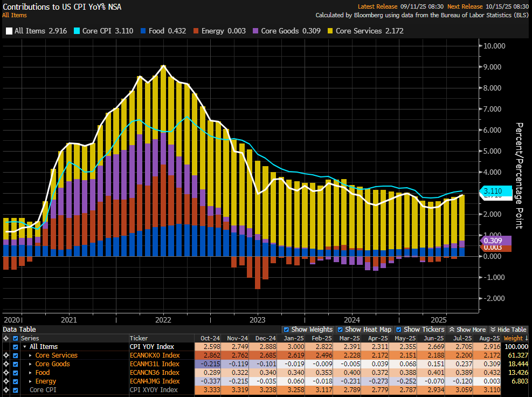Uncheck the Core CPI series checkbox
Screen dimensions: 532x397
tap(15, 390)
